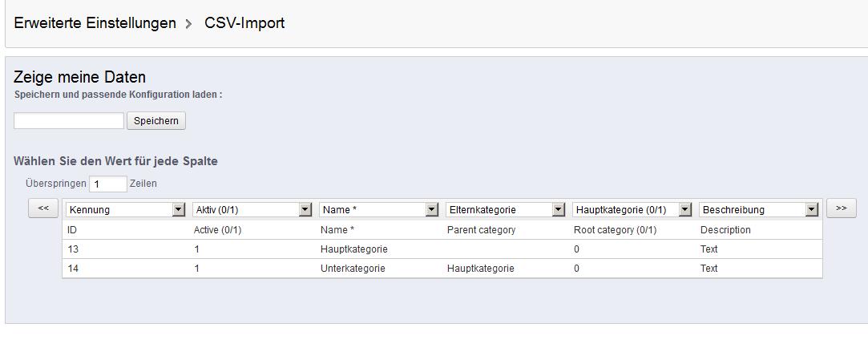Click the Parent category header cell

point(481,230)
